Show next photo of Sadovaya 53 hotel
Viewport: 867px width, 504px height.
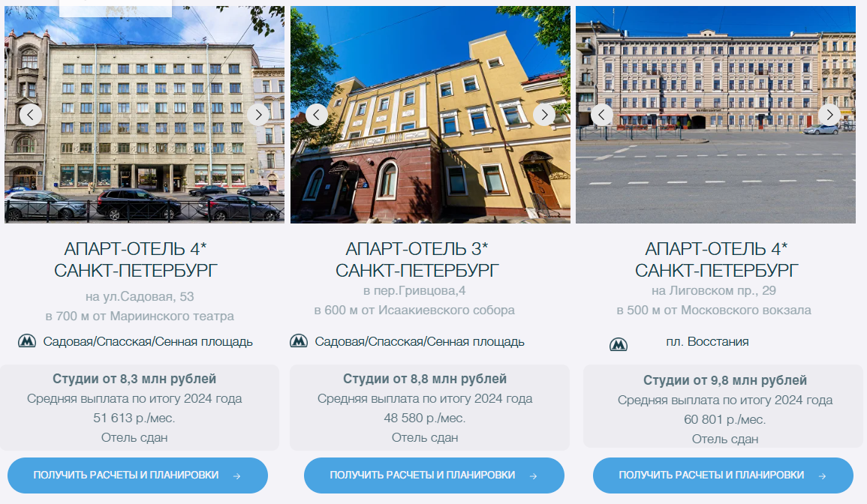pos(257,115)
